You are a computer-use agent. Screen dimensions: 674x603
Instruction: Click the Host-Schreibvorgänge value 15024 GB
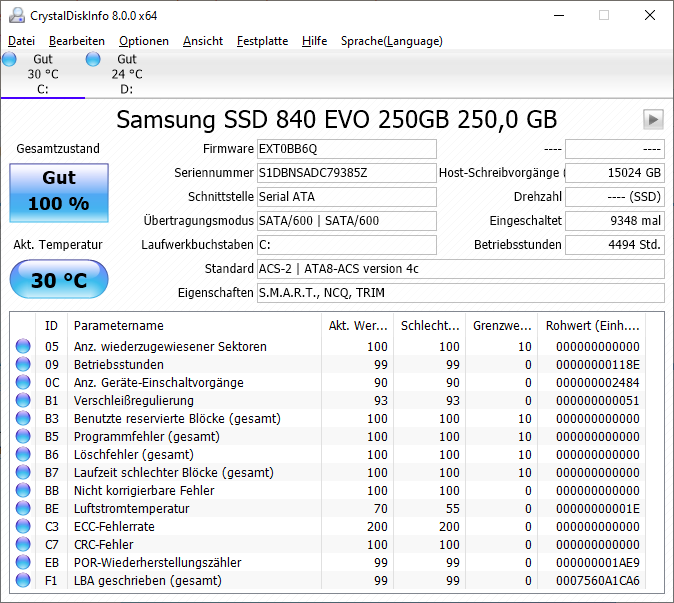click(x=615, y=173)
